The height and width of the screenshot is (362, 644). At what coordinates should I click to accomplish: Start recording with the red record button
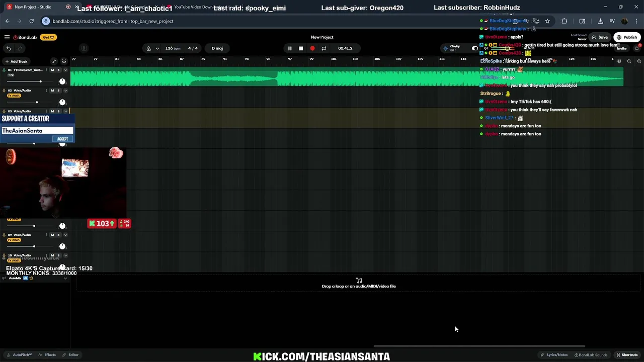click(312, 48)
